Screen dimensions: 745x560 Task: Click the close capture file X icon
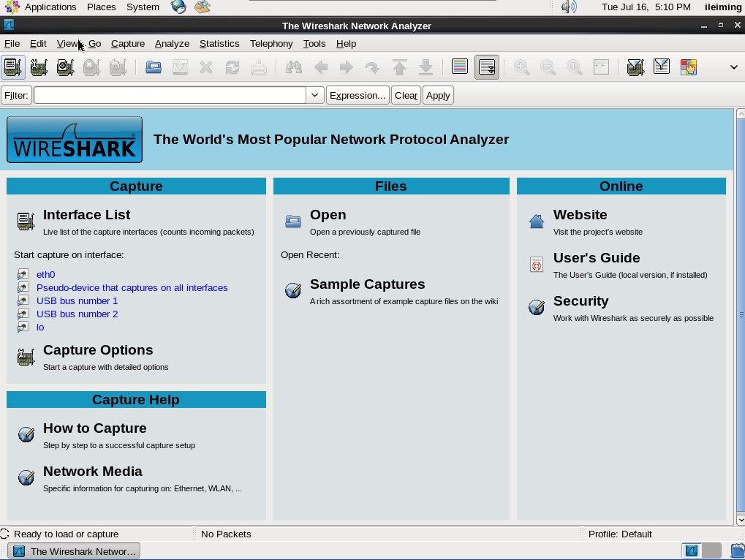[206, 67]
